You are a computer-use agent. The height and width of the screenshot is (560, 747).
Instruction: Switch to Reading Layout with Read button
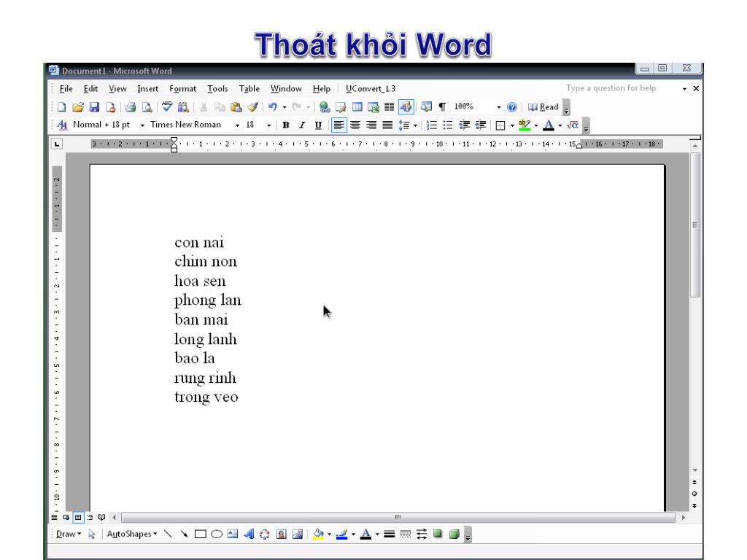pyautogui.click(x=543, y=107)
